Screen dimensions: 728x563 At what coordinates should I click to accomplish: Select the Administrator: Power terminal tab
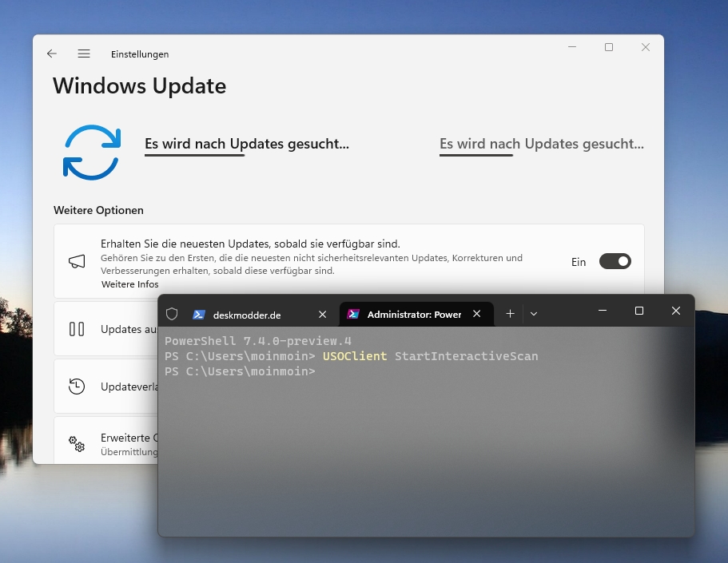click(x=416, y=314)
